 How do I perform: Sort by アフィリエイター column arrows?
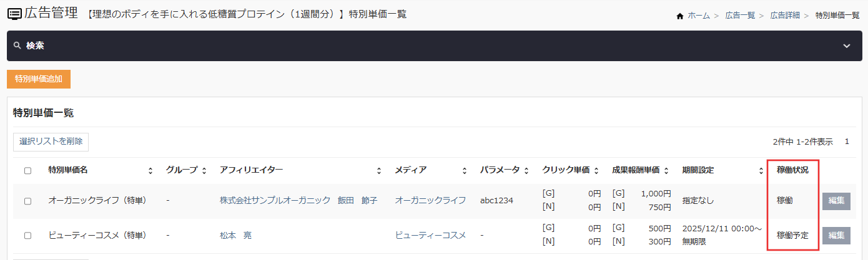pyautogui.click(x=379, y=170)
